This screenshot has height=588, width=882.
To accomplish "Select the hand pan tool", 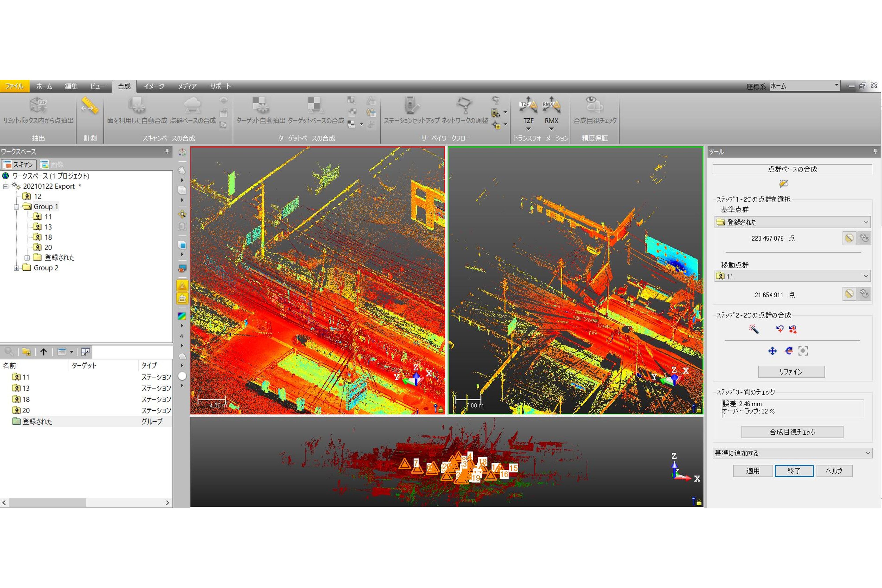I will click(x=182, y=171).
